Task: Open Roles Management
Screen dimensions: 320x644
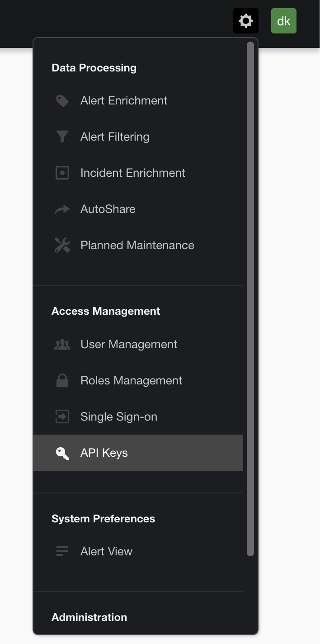Action: coord(131,380)
